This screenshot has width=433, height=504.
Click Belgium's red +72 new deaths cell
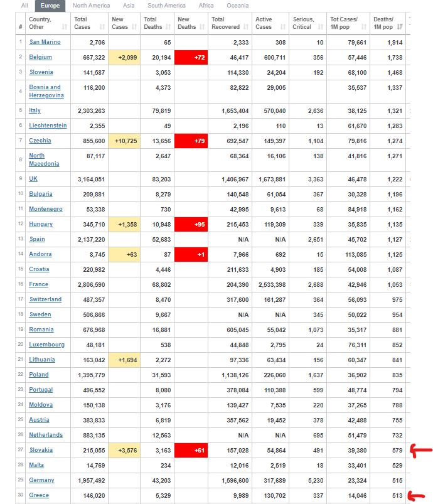[x=190, y=57]
